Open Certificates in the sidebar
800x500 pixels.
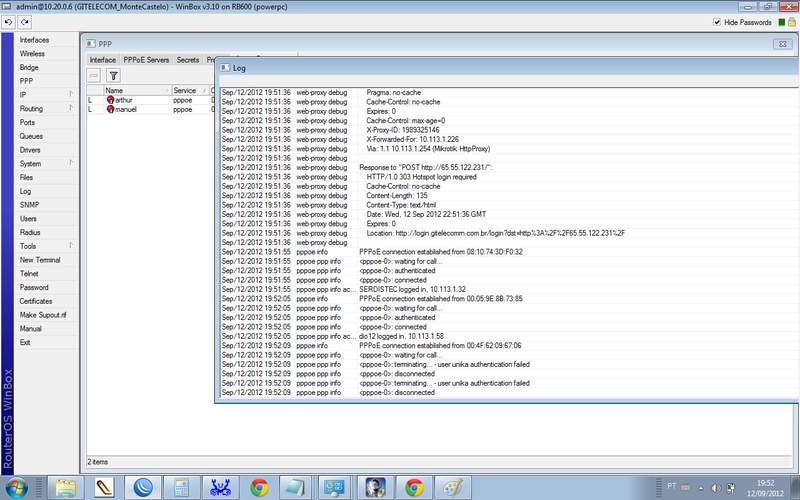click(x=36, y=301)
